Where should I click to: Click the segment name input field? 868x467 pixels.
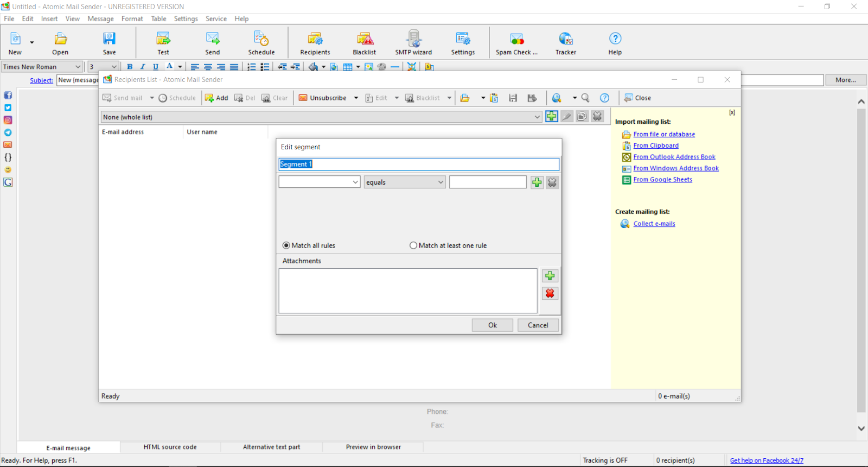tap(419, 164)
